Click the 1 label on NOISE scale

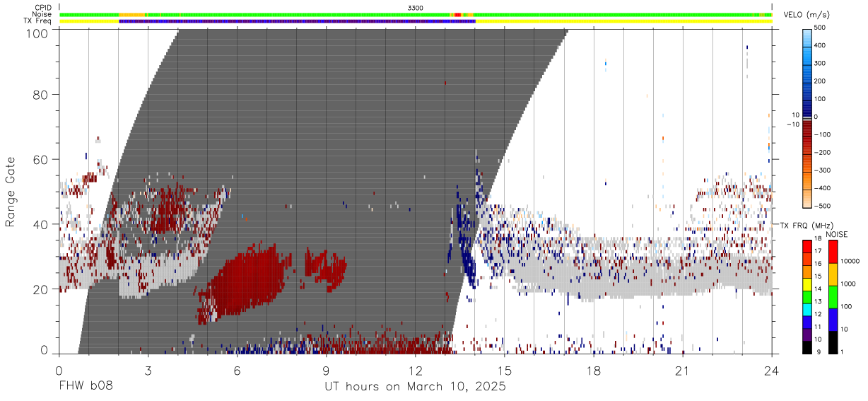[842, 351]
